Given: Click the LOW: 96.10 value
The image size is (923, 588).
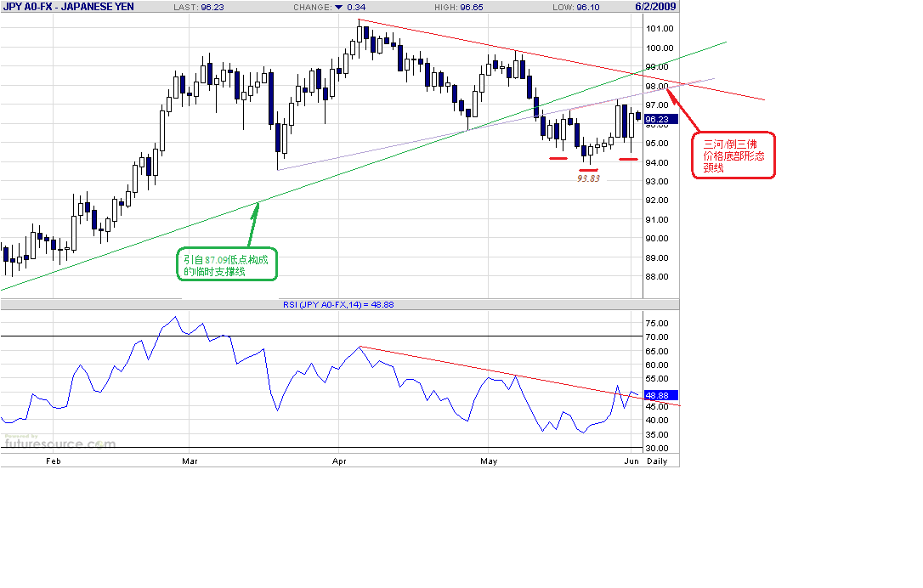Looking at the screenshot, I should pos(575,7).
